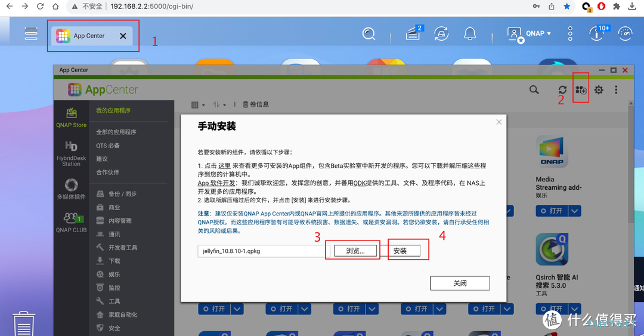Click the AppCenter vertical scrollbar
Screen dimensions: 644x336
point(631,165)
